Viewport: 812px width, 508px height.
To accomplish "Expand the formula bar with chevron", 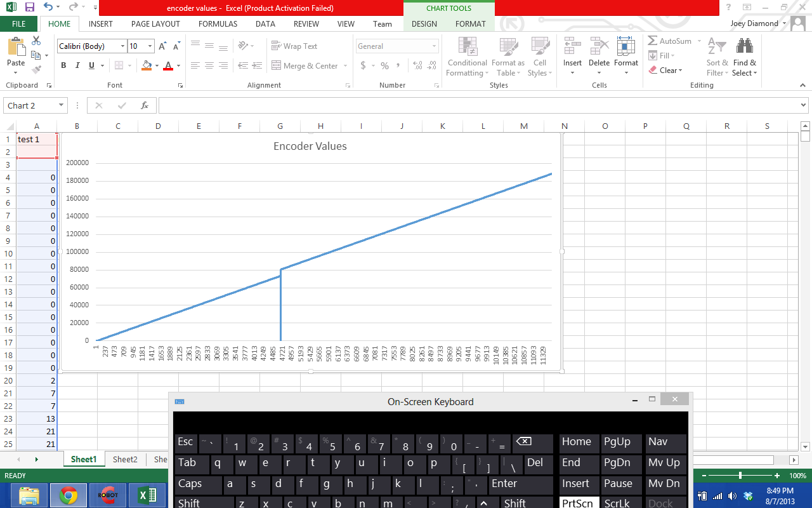I will pyautogui.click(x=804, y=105).
